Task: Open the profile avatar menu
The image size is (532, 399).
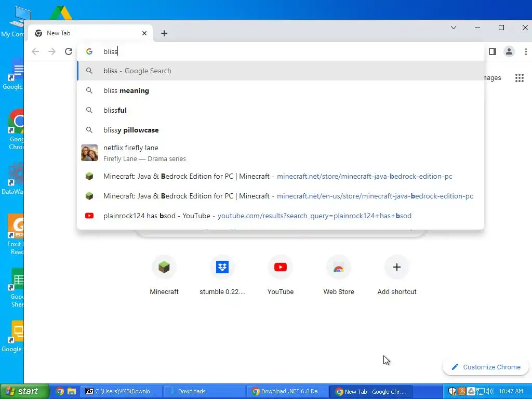Action: pos(509,51)
